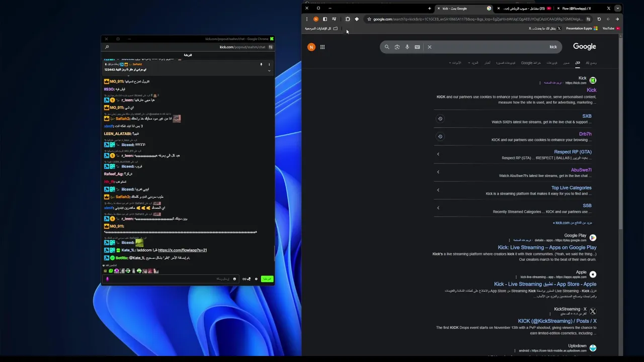Open Presentation 8.pptx bookmark
644x362 pixels.
(x=582, y=28)
